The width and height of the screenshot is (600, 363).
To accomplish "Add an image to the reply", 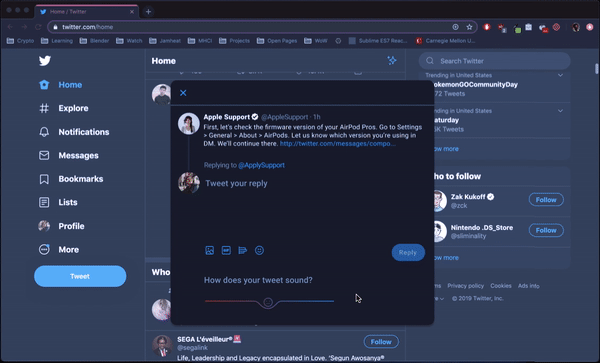I will (210, 251).
